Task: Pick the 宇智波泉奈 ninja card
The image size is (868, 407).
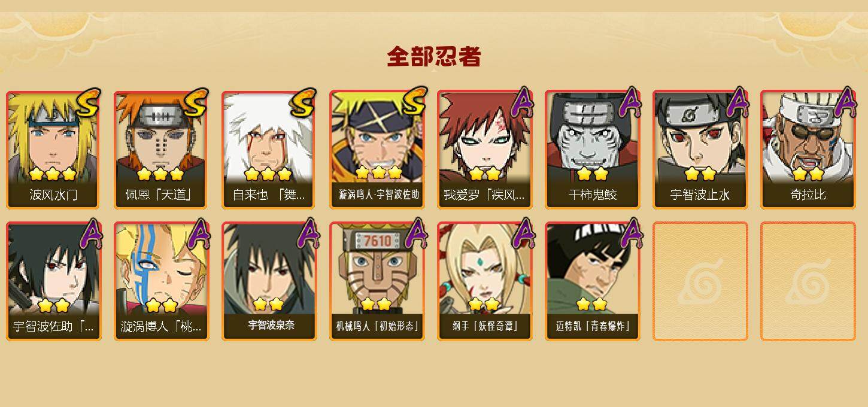Action: point(269,281)
